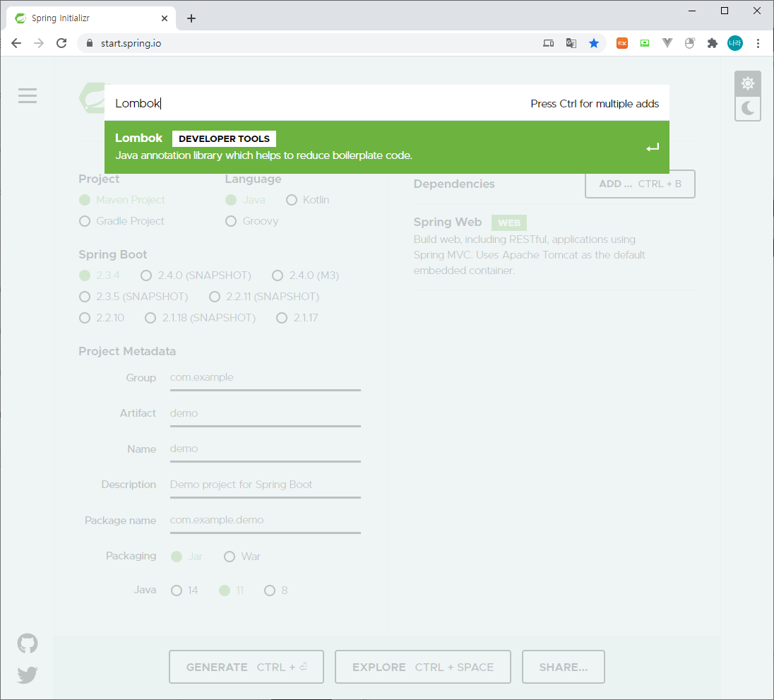Open the Google Translate icon in address bar
This screenshot has height=700, width=774.
tap(571, 44)
